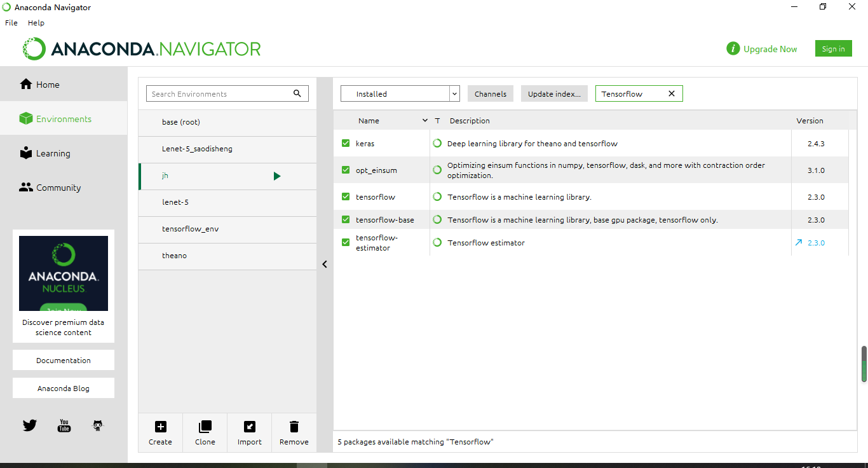Viewport: 868px width, 468px height.
Task: Click the Import environment icon
Action: 250,427
